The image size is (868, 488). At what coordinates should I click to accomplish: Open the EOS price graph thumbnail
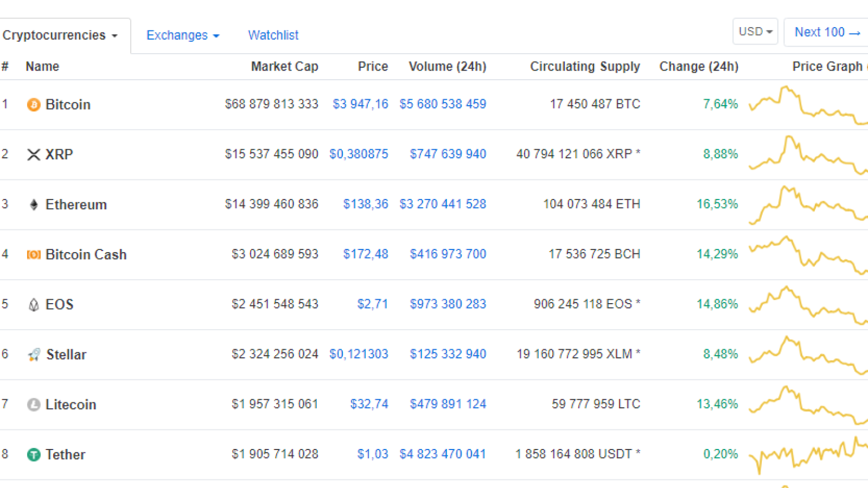tap(808, 305)
